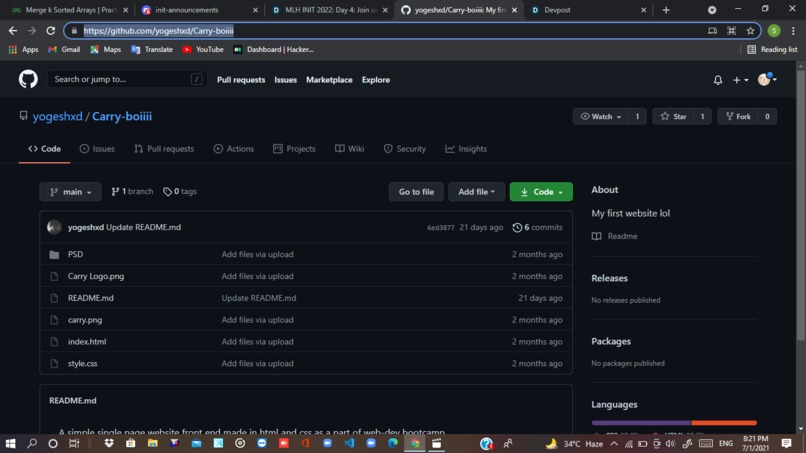Open Carry Logo.png file
The height and width of the screenshot is (453, 806).
coord(96,276)
